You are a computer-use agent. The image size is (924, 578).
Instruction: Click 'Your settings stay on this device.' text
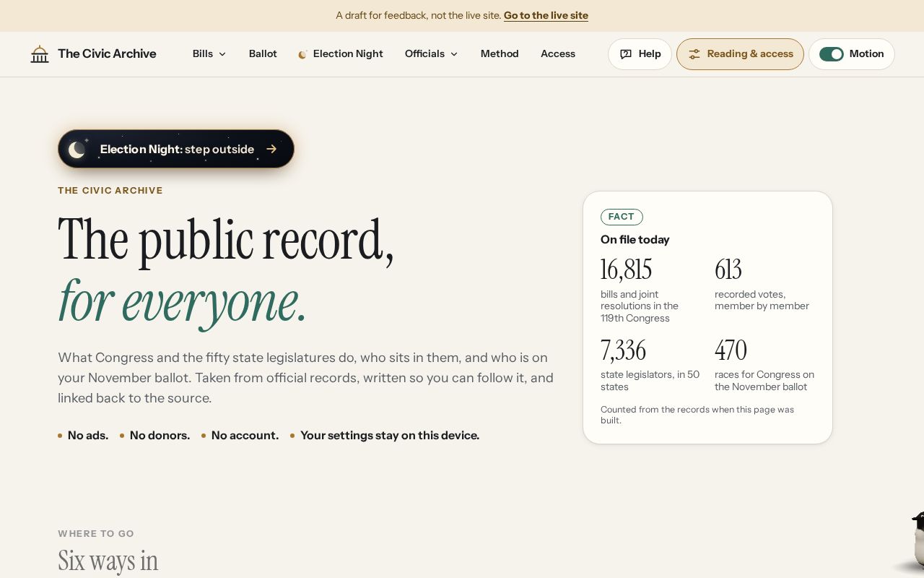click(x=390, y=435)
